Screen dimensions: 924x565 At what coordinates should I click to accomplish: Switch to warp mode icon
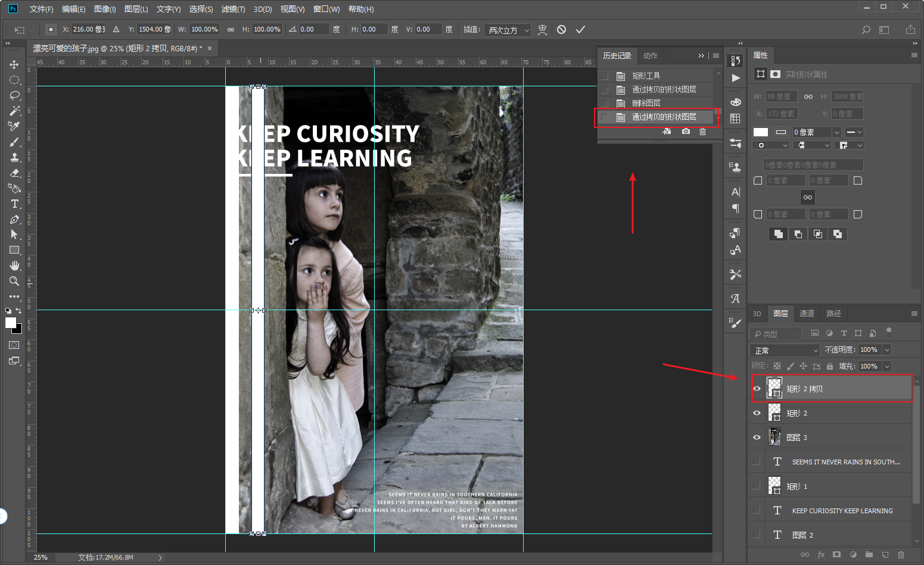coord(542,29)
